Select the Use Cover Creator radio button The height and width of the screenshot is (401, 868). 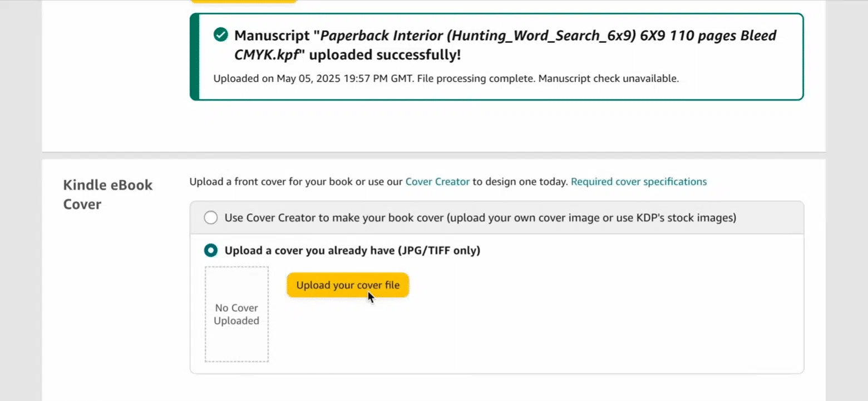(x=211, y=218)
